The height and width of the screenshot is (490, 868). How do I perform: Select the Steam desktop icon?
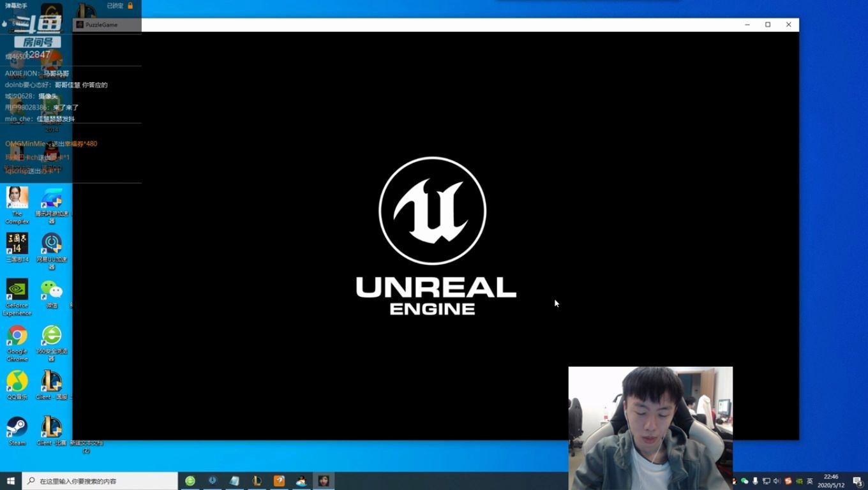[x=17, y=431]
